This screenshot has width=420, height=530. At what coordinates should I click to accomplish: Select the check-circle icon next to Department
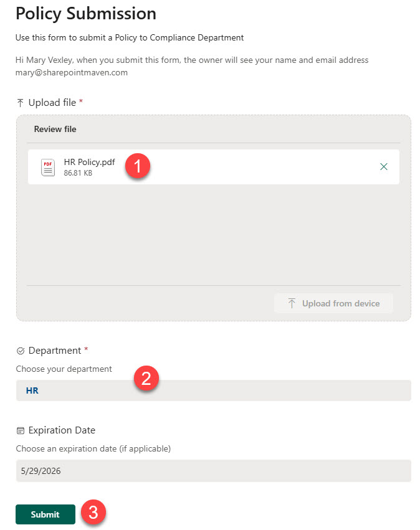[x=20, y=350]
